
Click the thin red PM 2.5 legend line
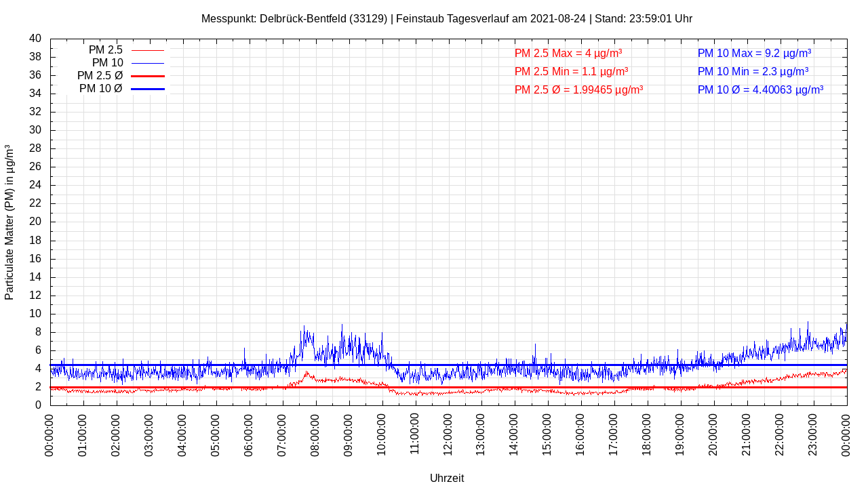tap(147, 50)
